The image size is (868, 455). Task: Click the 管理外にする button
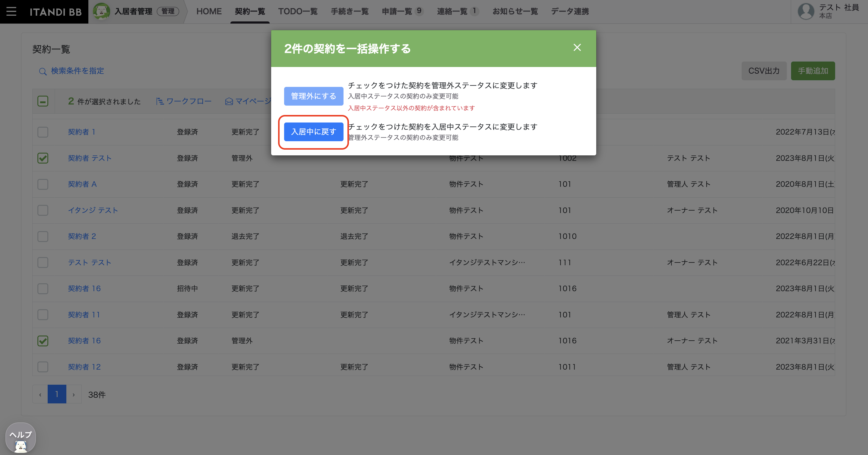click(313, 96)
